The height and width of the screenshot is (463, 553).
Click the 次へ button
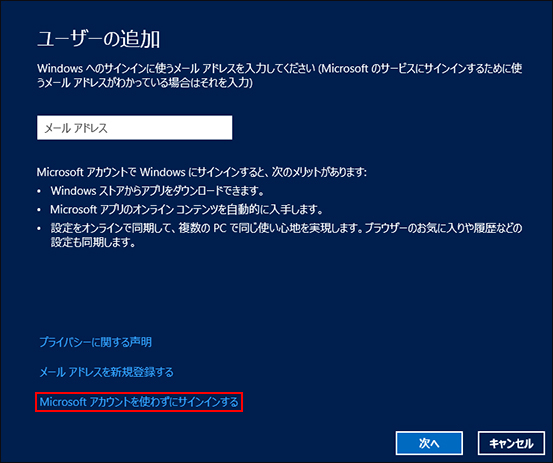tap(429, 443)
